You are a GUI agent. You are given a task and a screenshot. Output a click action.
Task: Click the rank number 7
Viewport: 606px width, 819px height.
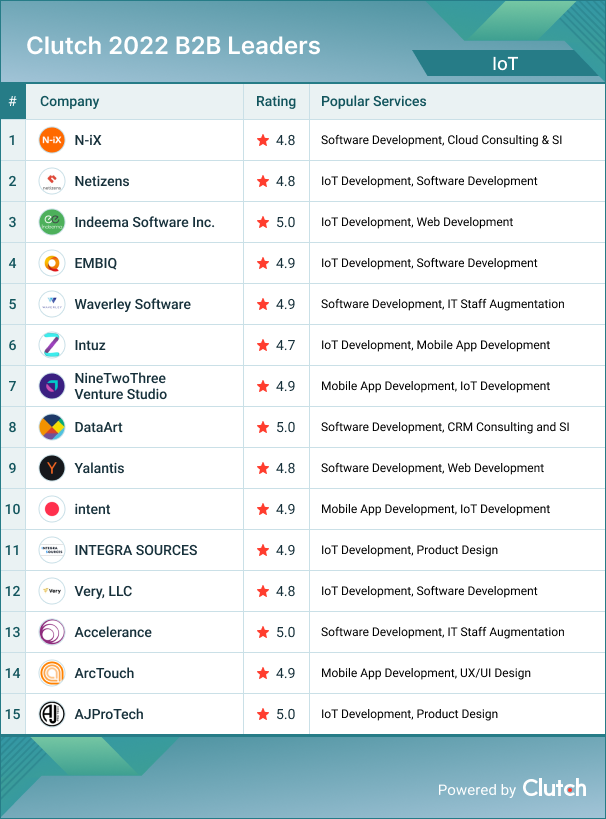[13, 386]
